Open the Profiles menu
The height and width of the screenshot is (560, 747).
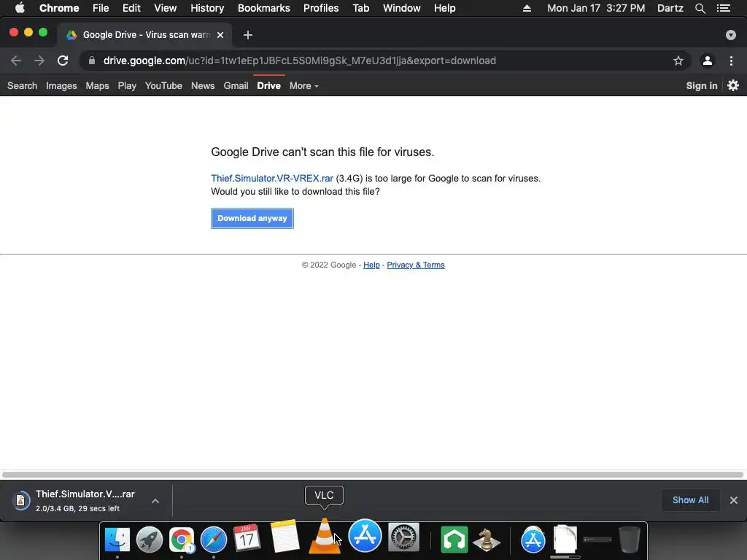[321, 8]
